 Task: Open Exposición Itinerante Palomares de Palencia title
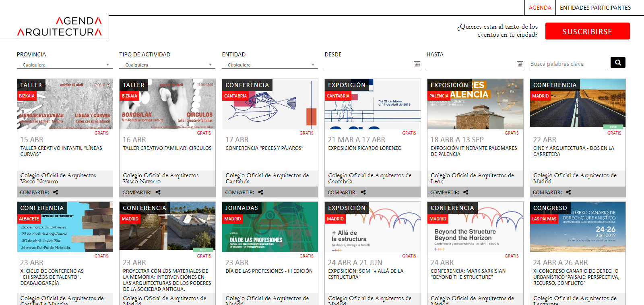pos(474,151)
